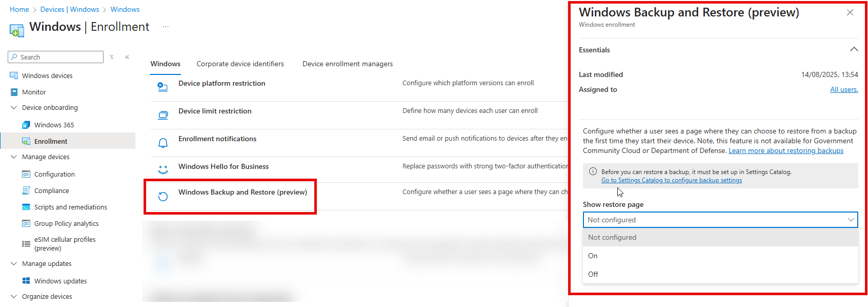
Task: Collapse the Manage updates group
Action: click(x=14, y=263)
